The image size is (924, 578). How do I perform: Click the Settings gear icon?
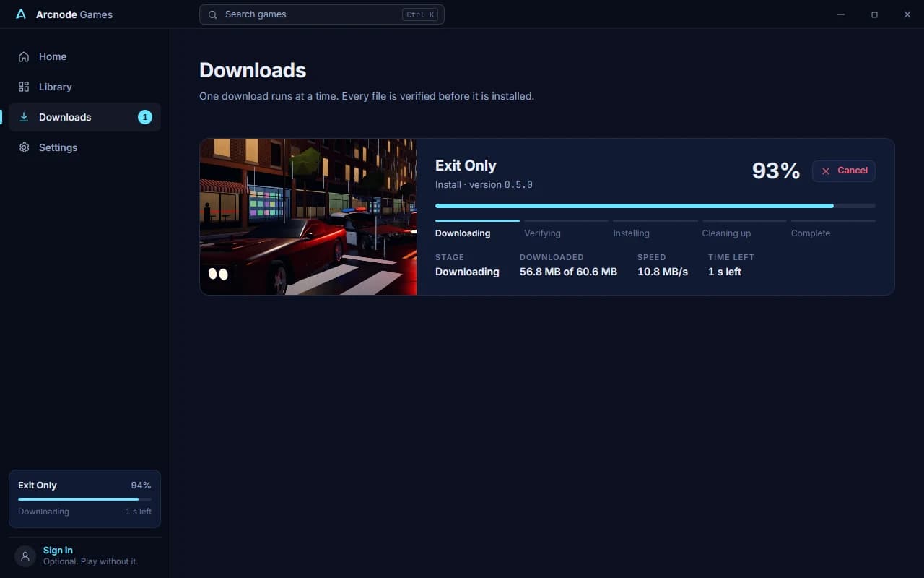[24, 147]
